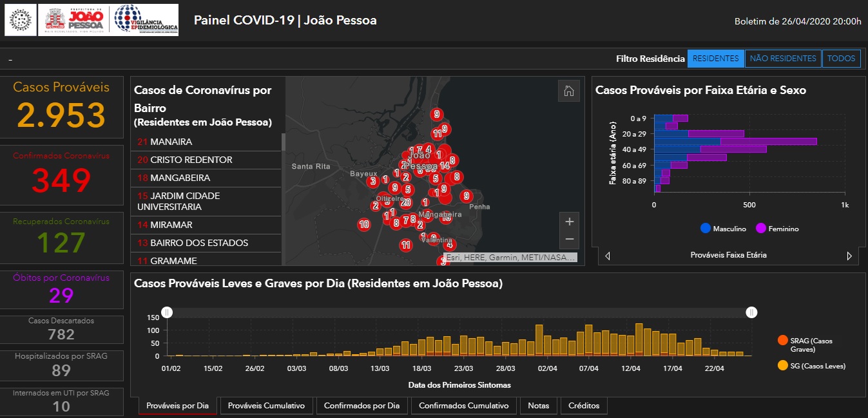Click Boletim de 26/04/2020 date text
868x418 pixels.
point(798,21)
